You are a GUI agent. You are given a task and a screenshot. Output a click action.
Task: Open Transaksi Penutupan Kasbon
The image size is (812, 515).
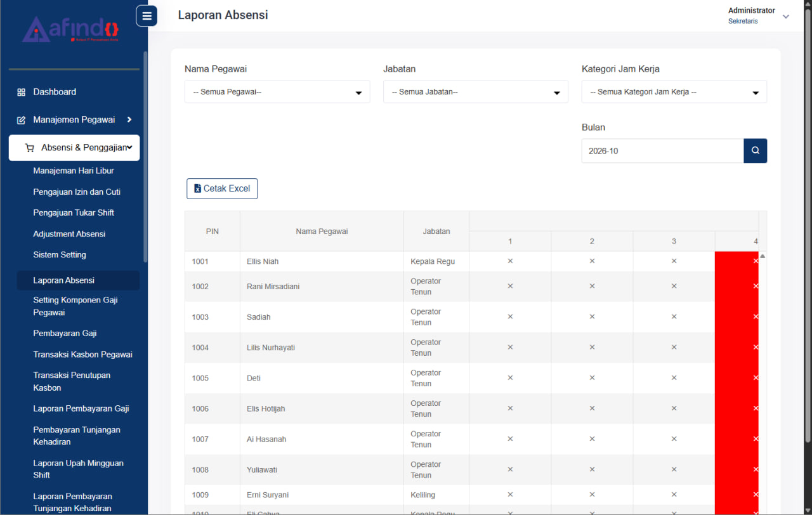[72, 381]
